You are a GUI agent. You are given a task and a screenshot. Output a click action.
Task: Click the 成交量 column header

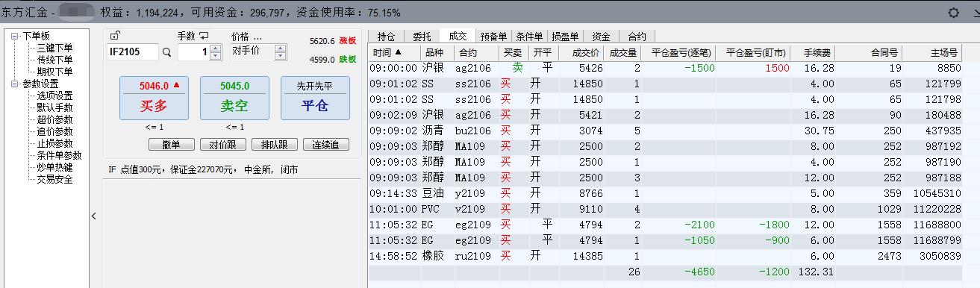coord(623,52)
